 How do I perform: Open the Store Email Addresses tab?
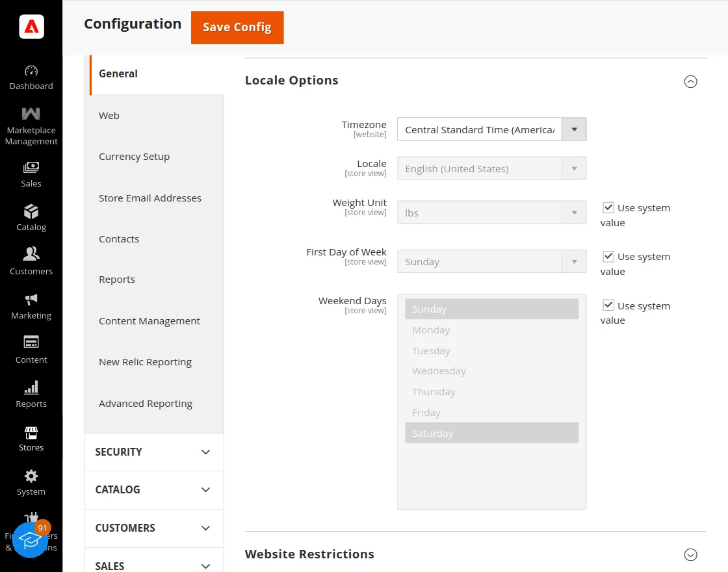150,198
